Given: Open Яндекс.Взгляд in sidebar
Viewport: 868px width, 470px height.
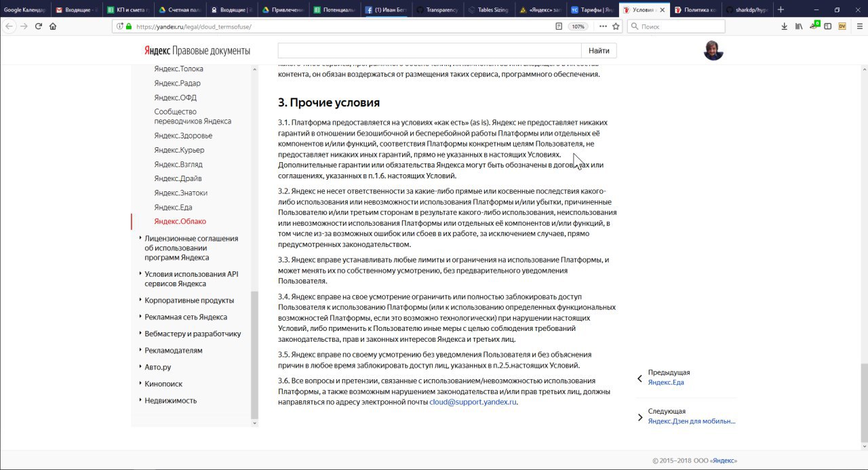Looking at the screenshot, I should point(178,164).
